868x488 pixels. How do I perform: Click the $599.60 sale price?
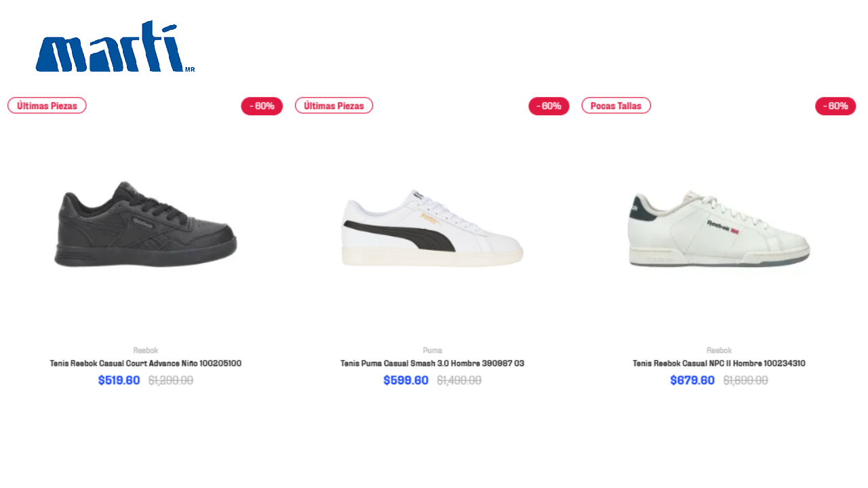406,381
